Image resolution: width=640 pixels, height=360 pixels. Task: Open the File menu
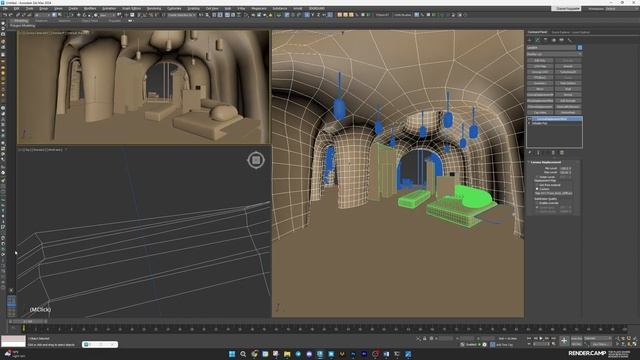[x=4, y=8]
